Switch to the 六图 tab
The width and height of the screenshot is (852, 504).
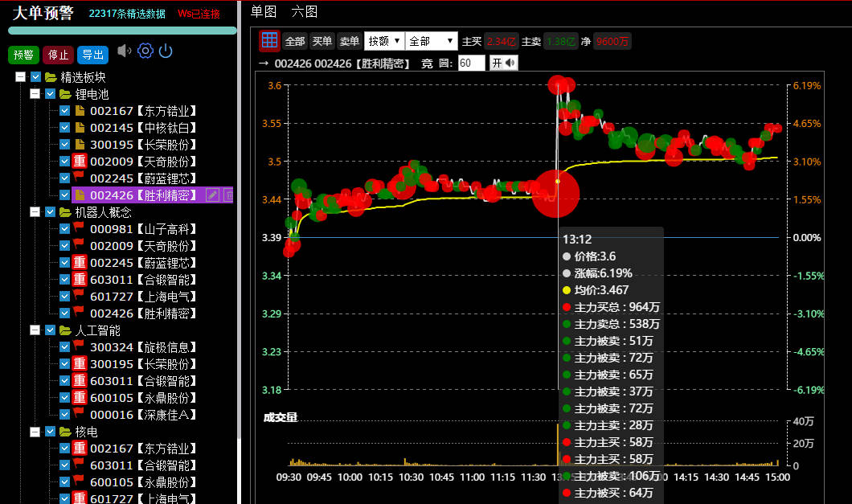point(304,11)
